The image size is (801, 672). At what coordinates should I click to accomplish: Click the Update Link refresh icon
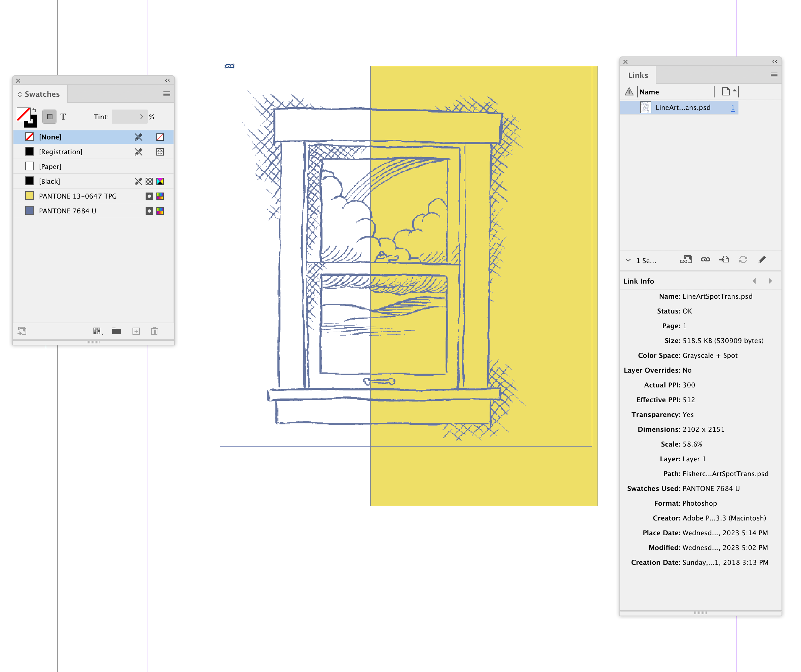point(743,260)
